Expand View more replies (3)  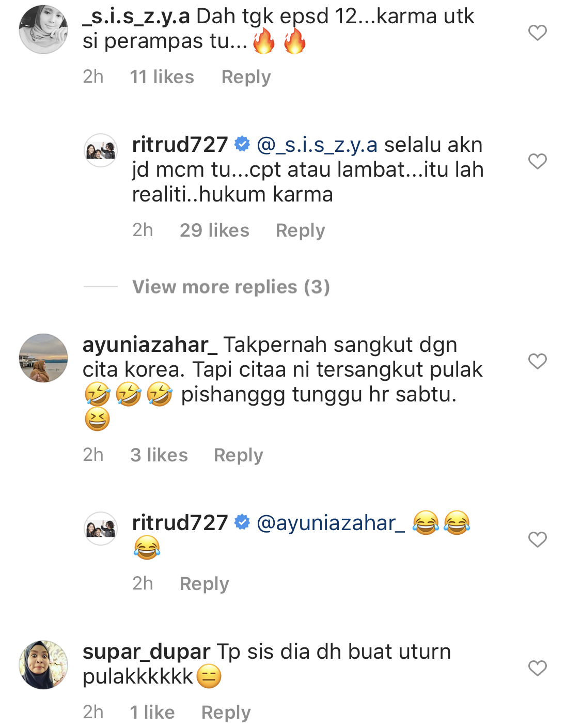[x=231, y=287]
